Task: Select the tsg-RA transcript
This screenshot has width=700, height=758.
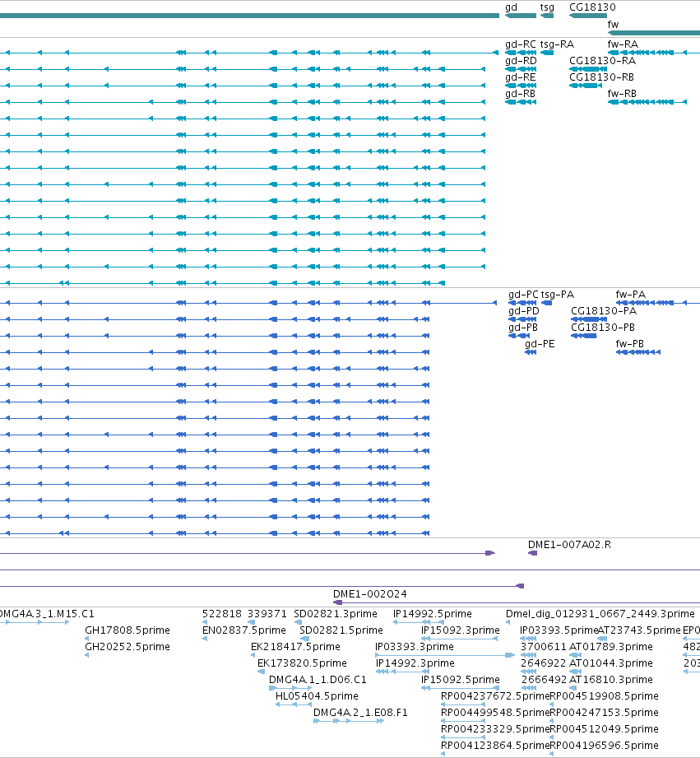Action: 557,44
